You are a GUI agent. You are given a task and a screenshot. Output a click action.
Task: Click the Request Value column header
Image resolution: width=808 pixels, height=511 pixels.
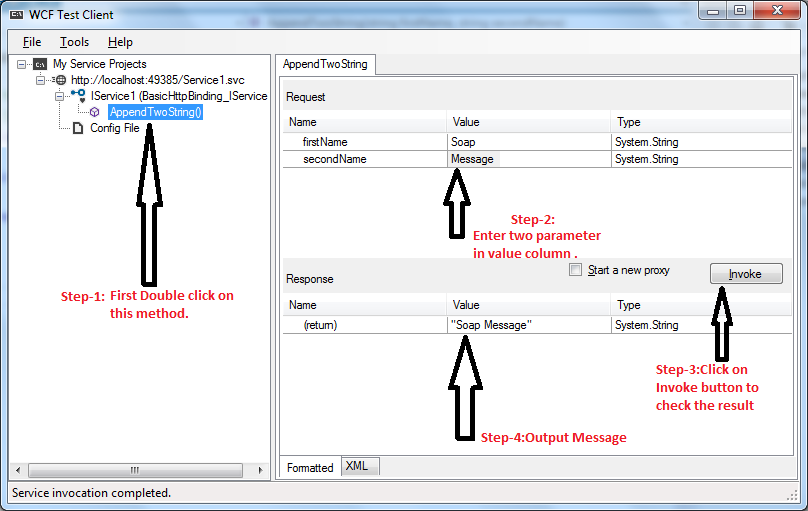(529, 122)
